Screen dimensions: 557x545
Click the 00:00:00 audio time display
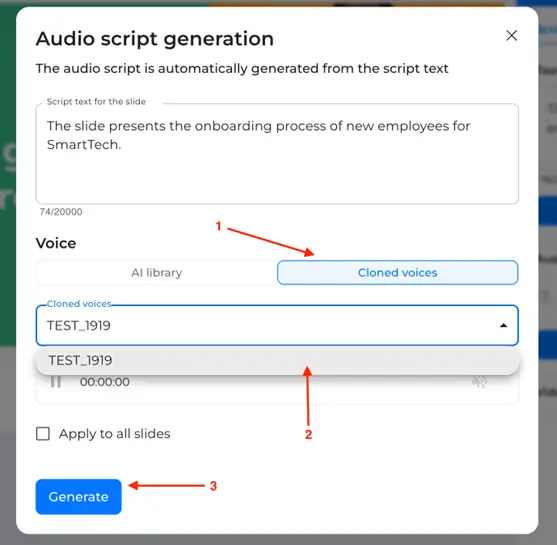105,382
